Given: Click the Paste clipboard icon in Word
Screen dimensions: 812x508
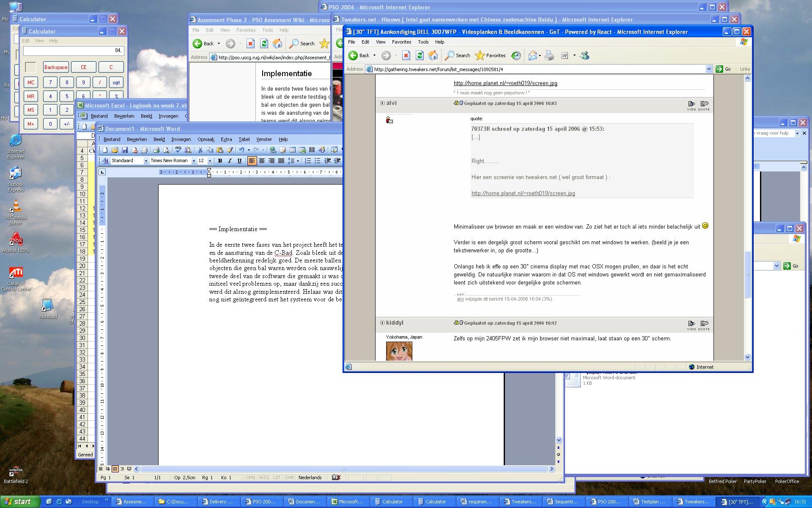Looking at the screenshot, I should click(219, 150).
